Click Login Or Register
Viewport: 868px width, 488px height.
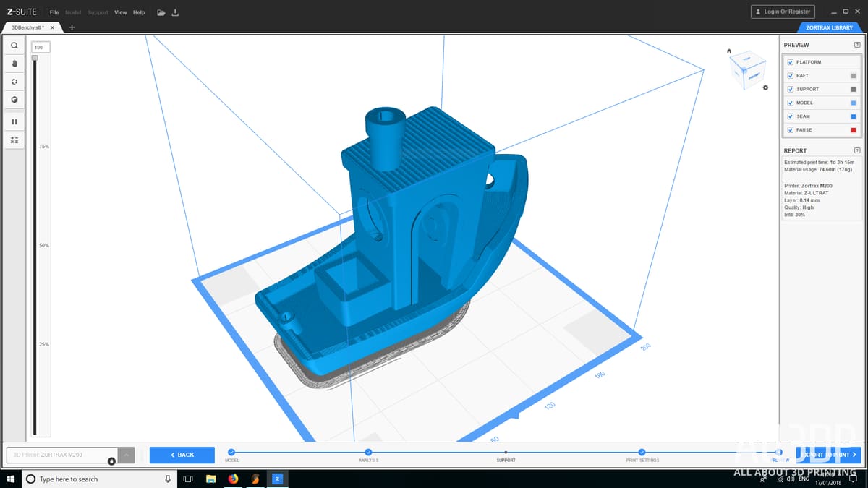[783, 12]
